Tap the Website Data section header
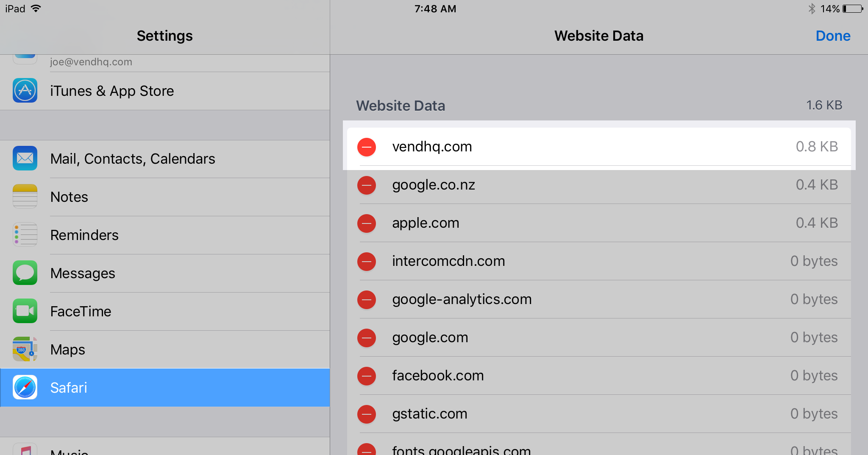Image resolution: width=868 pixels, height=455 pixels. 401,106
